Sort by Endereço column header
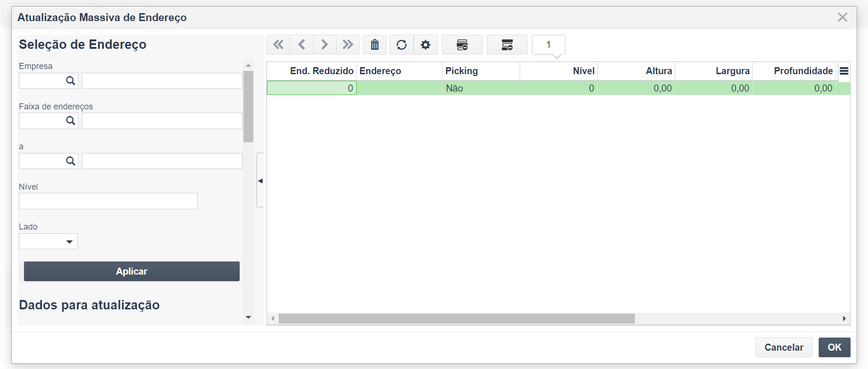Screen dimensions: 868x369 tap(399, 71)
